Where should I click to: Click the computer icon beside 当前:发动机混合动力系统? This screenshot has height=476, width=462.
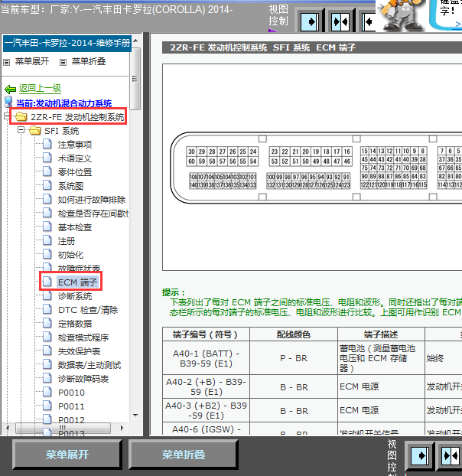coord(8,103)
